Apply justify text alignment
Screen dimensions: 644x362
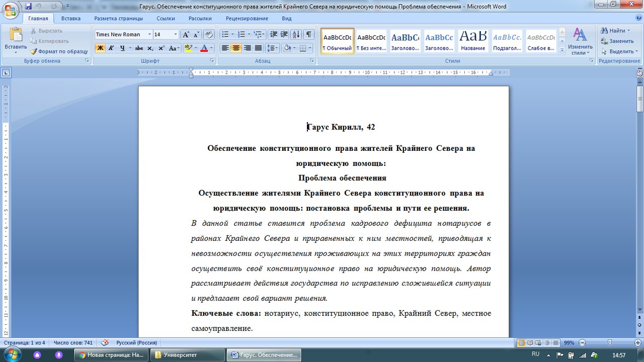click(x=258, y=48)
